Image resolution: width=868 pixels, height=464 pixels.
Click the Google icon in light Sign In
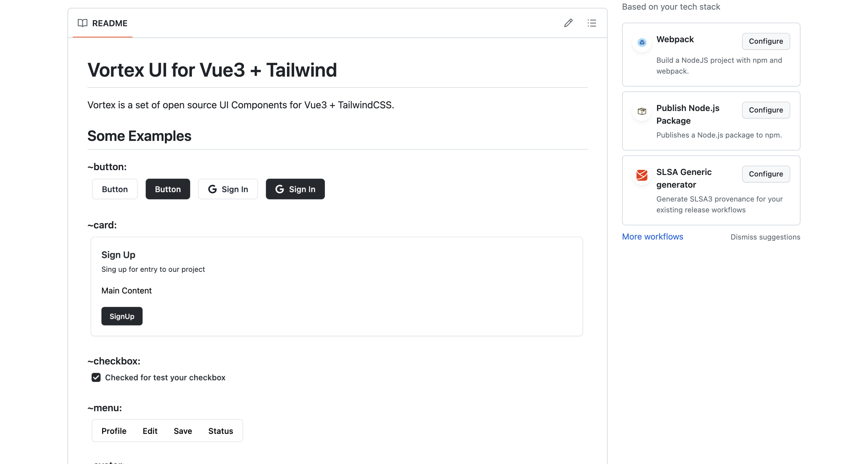click(x=212, y=189)
